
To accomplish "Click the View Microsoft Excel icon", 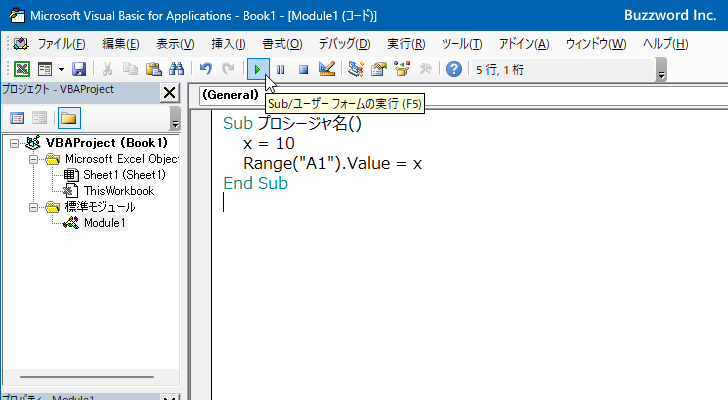I will (x=22, y=69).
